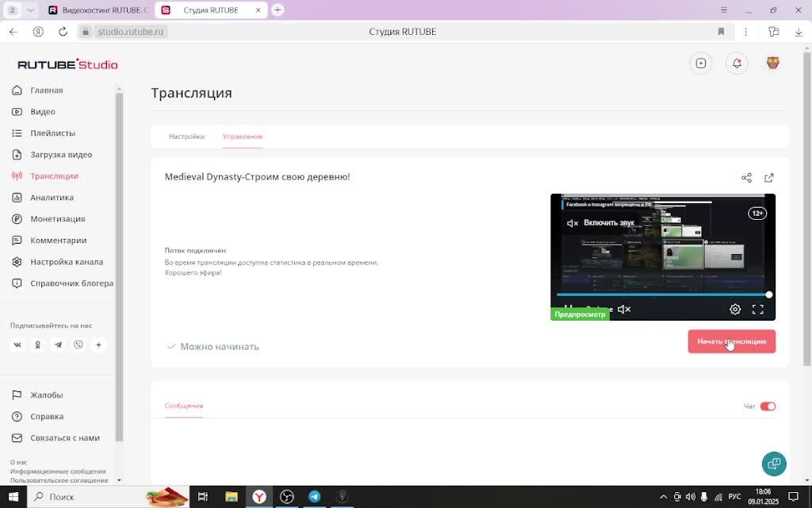Bookmark the page with bookmark icon

coord(721,32)
